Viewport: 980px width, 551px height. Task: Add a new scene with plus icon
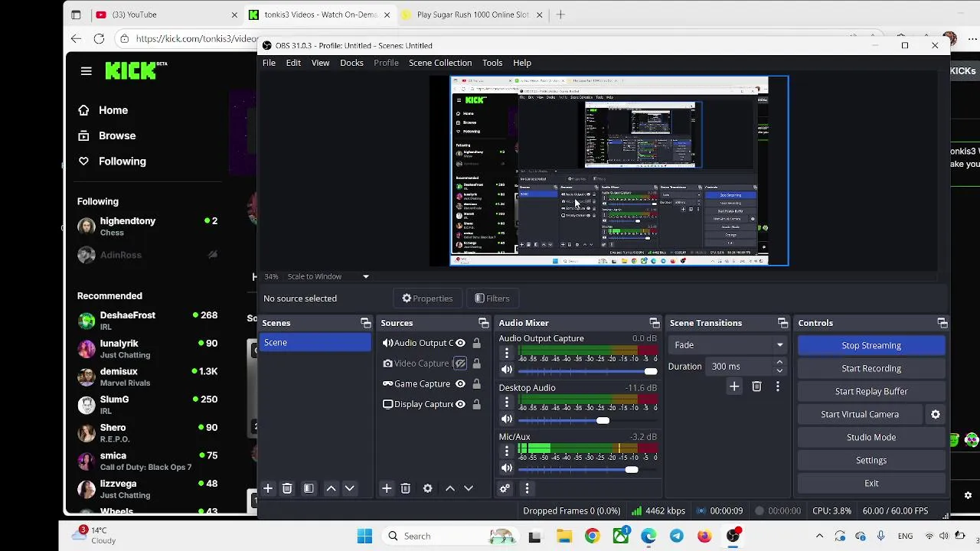tap(268, 488)
